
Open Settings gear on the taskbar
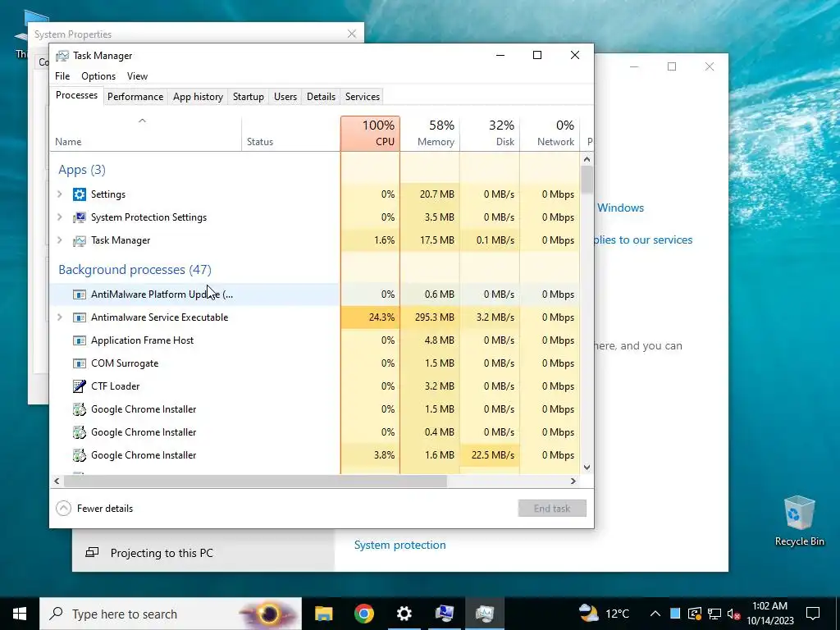tap(404, 614)
